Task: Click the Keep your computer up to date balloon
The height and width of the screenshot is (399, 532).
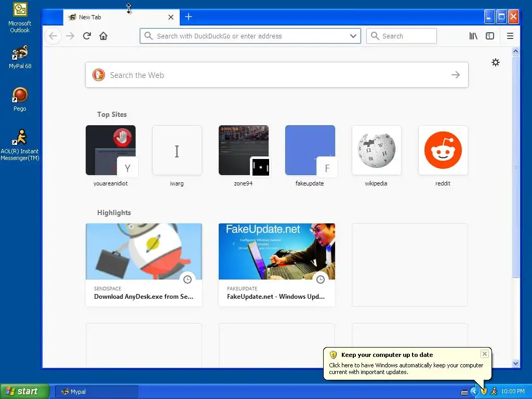Action: pos(407,364)
